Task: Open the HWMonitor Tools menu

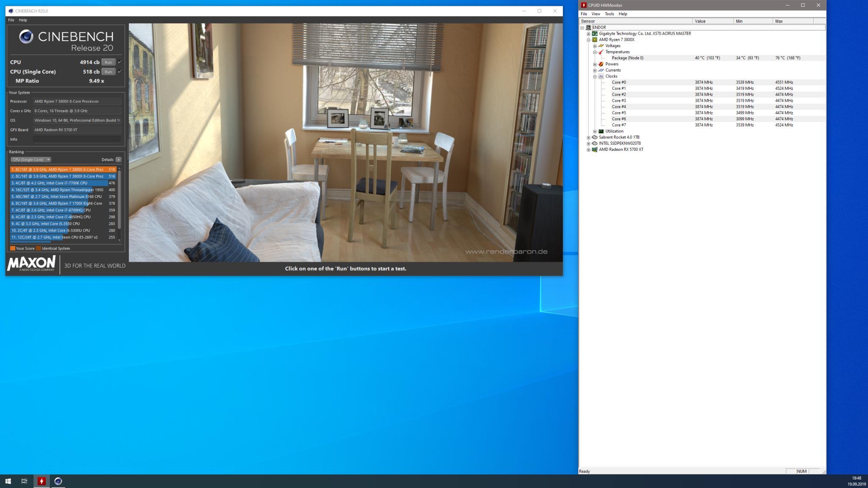Action: tap(609, 14)
